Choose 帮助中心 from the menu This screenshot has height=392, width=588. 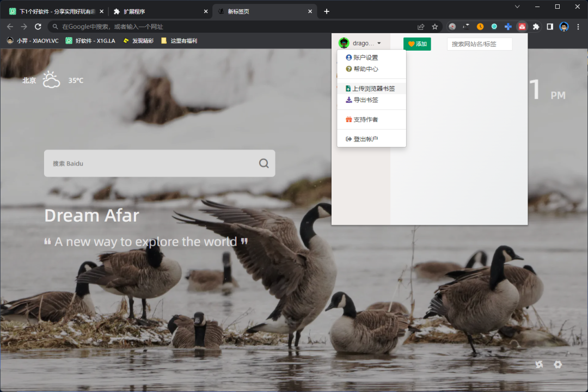pyautogui.click(x=371, y=69)
